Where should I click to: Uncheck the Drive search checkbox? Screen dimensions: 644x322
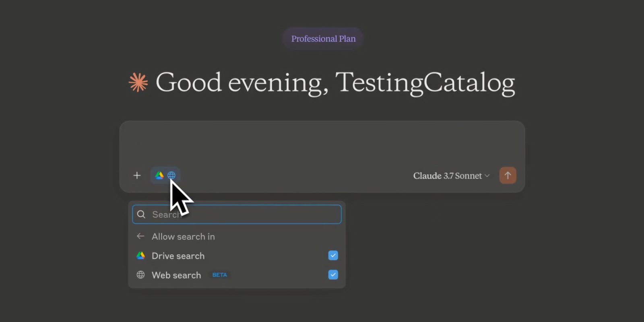[333, 256]
